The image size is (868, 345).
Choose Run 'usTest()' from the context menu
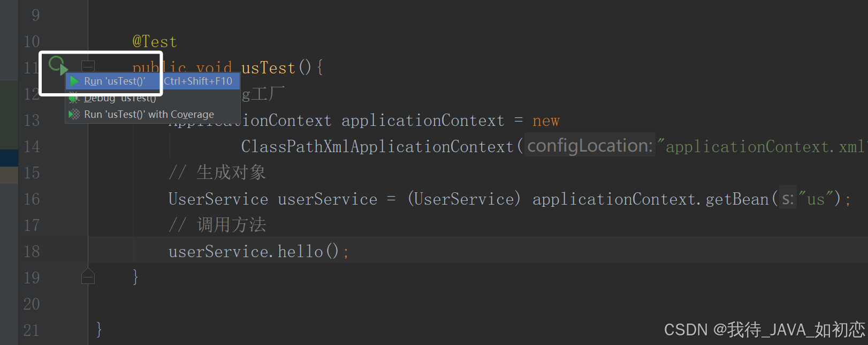coord(114,81)
